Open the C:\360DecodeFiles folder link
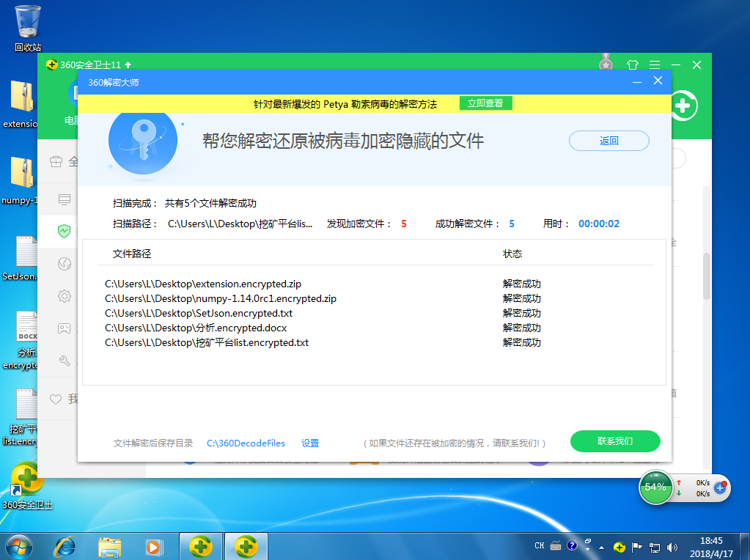This screenshot has height=560, width=750. pyautogui.click(x=246, y=443)
